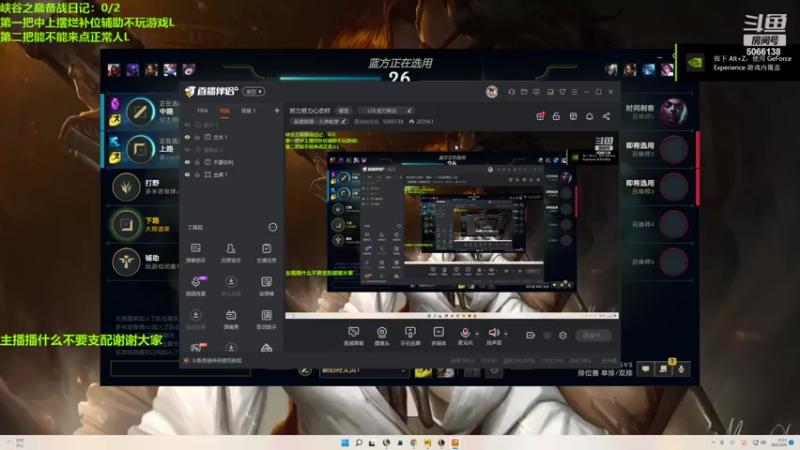Open Chrome from the taskbar
The image size is (800, 450).
pos(414,442)
